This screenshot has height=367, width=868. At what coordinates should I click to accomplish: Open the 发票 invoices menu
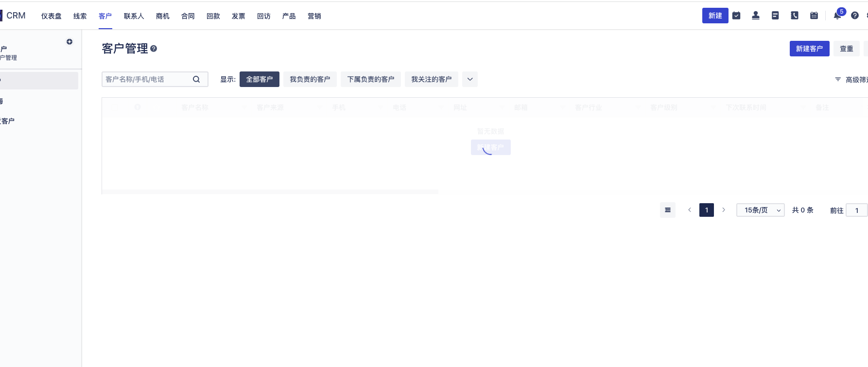point(239,16)
